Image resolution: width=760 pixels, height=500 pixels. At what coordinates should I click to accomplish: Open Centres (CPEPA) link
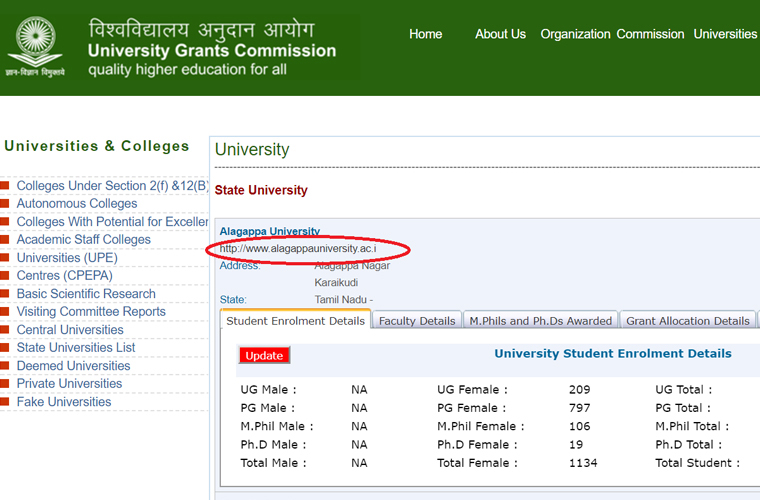tap(64, 275)
